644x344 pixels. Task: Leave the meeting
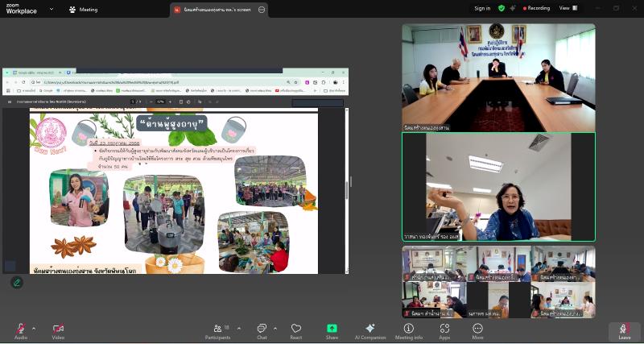coord(625,331)
